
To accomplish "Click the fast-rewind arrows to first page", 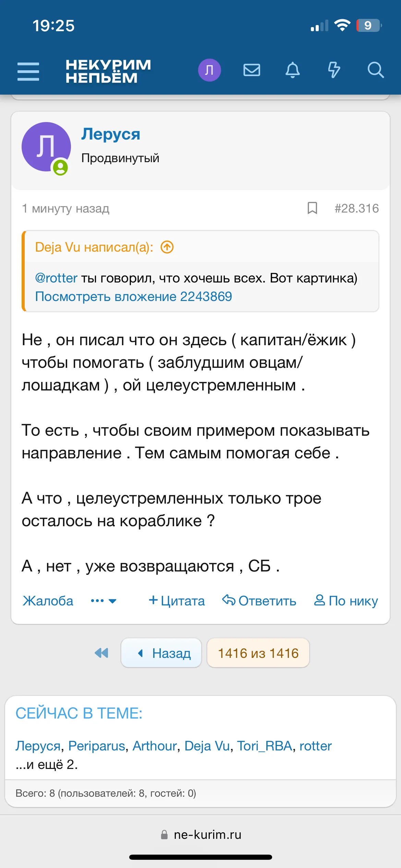I will (101, 653).
